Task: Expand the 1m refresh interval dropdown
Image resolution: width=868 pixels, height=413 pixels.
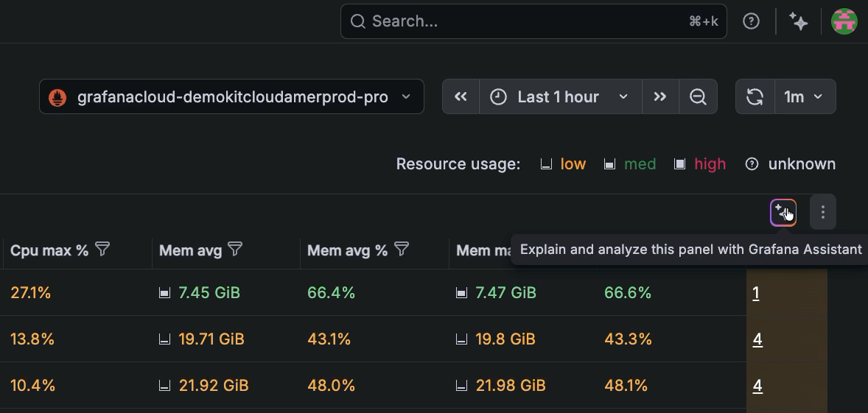Action: 805,96
